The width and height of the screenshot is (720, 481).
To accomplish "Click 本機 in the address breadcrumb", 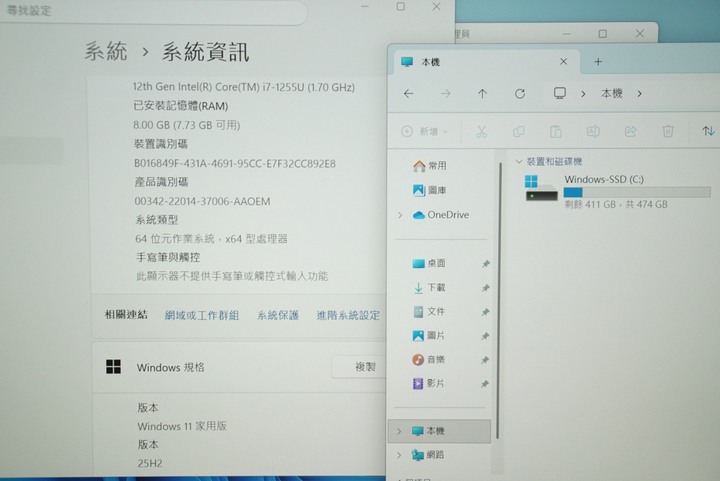I will [x=612, y=93].
